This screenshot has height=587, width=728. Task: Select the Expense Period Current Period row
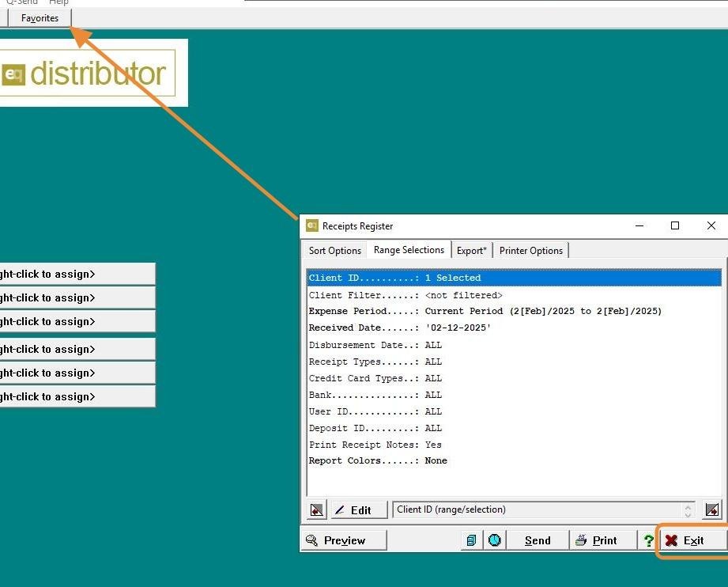(x=515, y=312)
